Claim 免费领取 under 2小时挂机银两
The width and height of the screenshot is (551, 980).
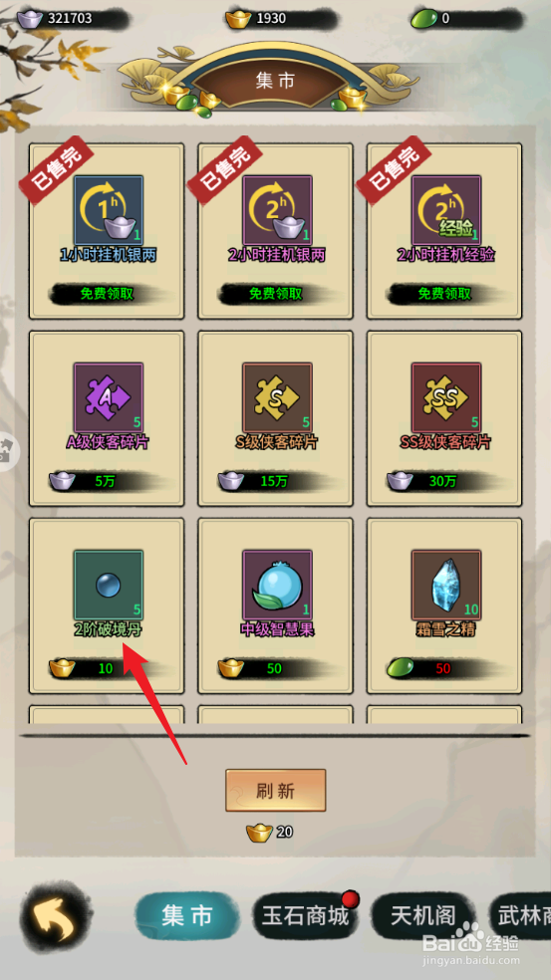[x=276, y=293]
